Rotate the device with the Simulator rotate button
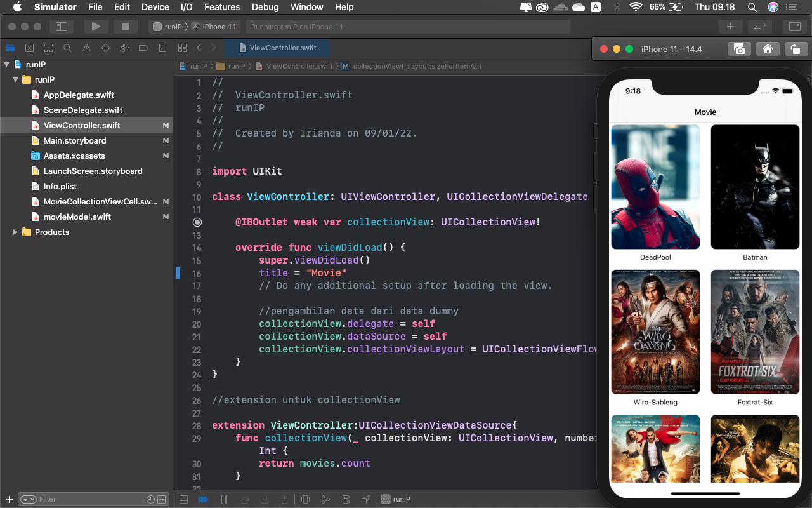812x508 pixels. [x=795, y=49]
